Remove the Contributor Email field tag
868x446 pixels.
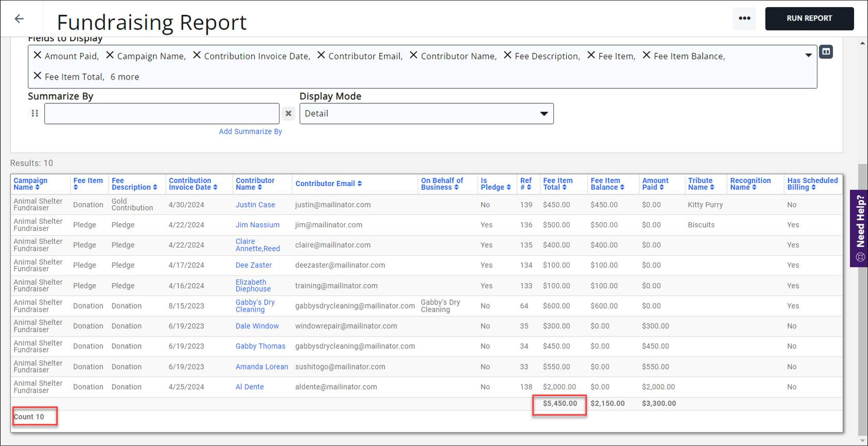[321, 55]
